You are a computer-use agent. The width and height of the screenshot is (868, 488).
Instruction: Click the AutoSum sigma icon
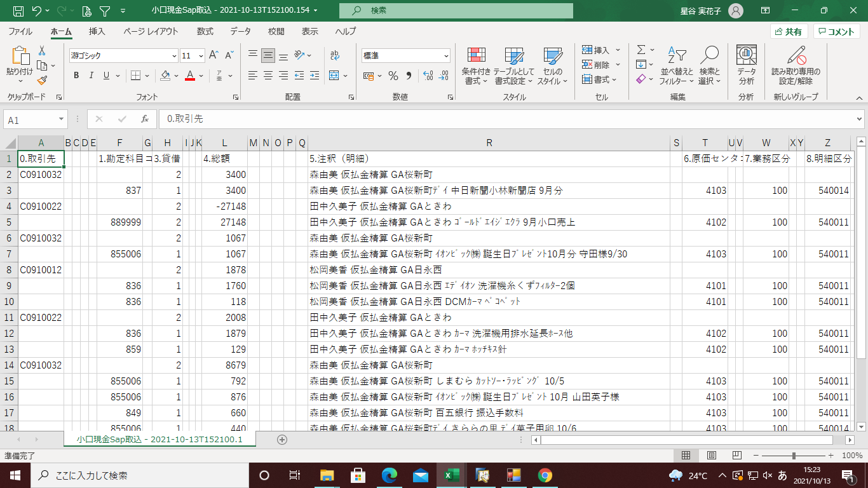pyautogui.click(x=641, y=50)
